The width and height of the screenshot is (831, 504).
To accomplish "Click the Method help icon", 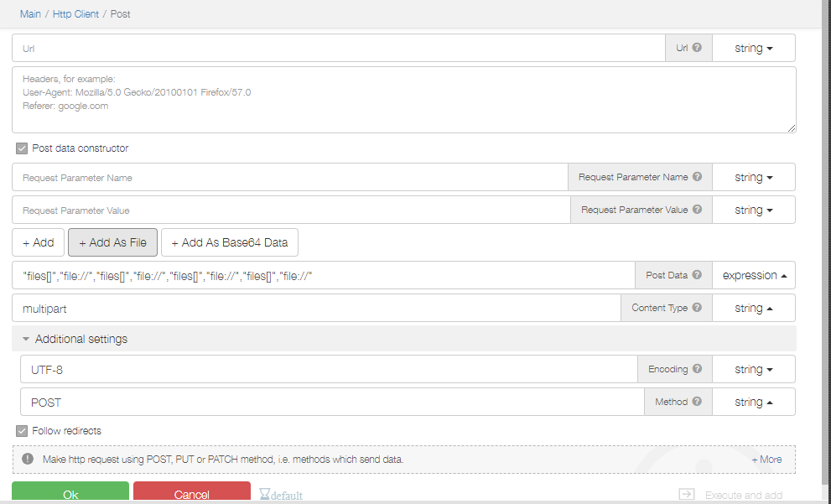I will (x=697, y=403).
